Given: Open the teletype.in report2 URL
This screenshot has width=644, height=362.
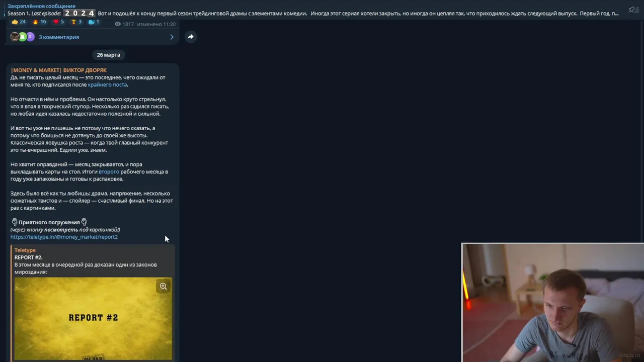Looking at the screenshot, I should 64,237.
